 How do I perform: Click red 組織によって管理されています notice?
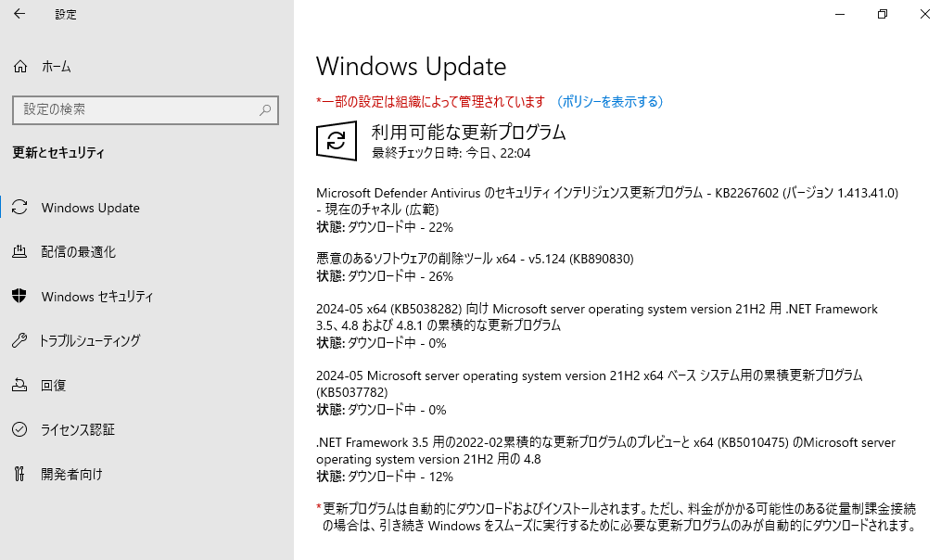430,102
